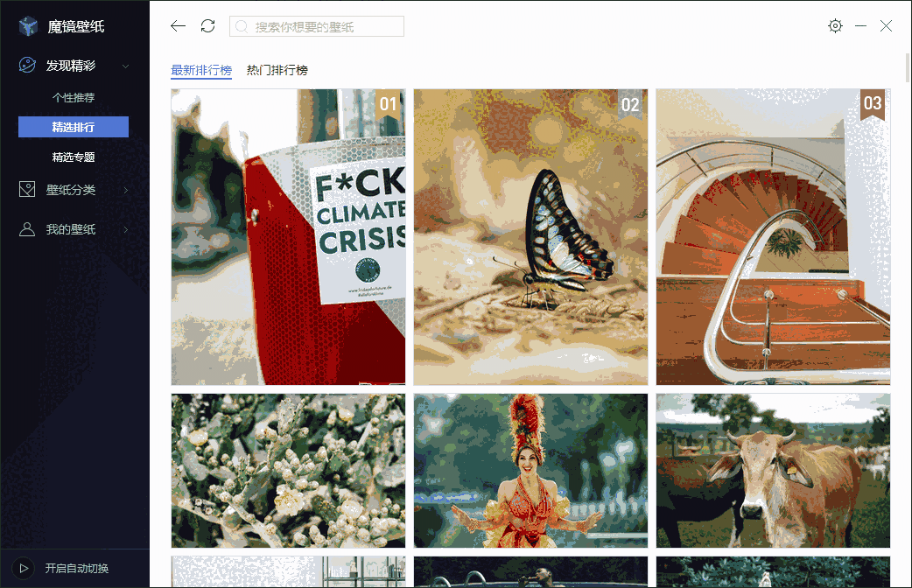Open the spiral staircase wallpaper
This screenshot has height=588, width=912.
point(773,237)
